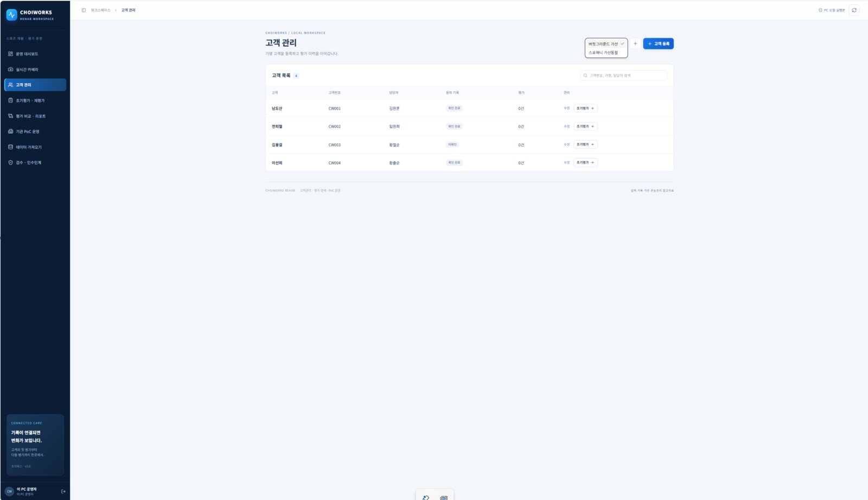
Task: Click the keyboard icon at bottom center
Action: tap(444, 497)
